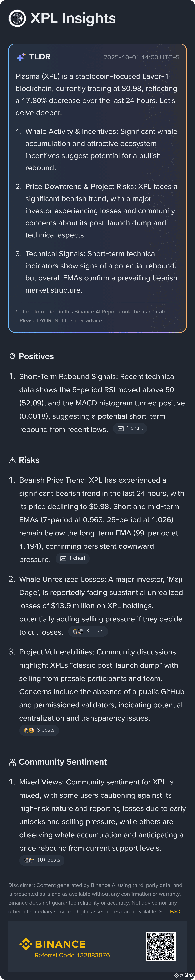Click Referral Code 132883876 text
This screenshot has height=980, width=195.
click(x=72, y=955)
